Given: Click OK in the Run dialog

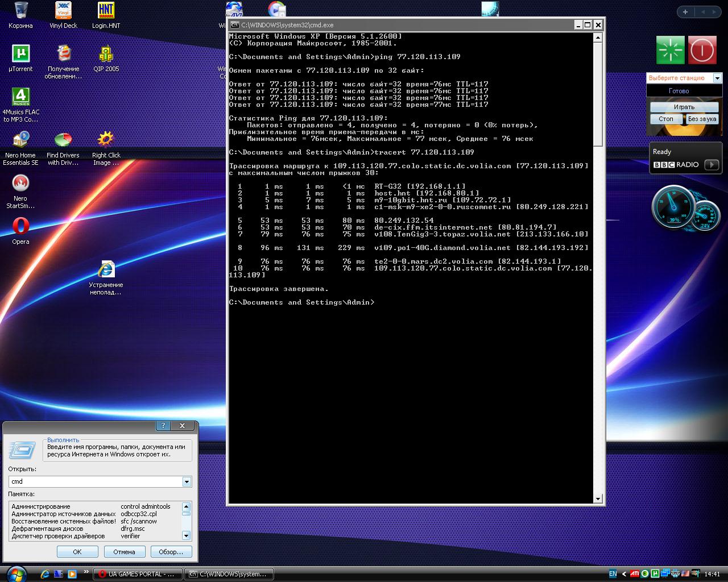Looking at the screenshot, I should coord(77,552).
